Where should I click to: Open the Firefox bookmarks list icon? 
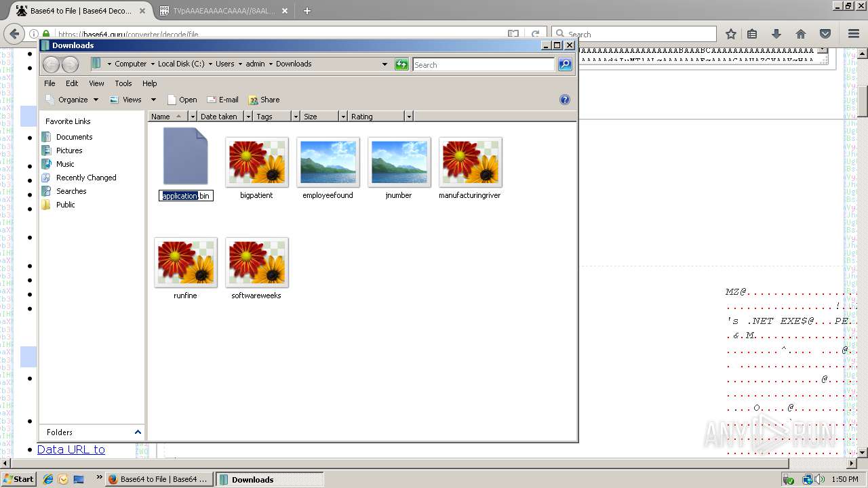coord(752,34)
